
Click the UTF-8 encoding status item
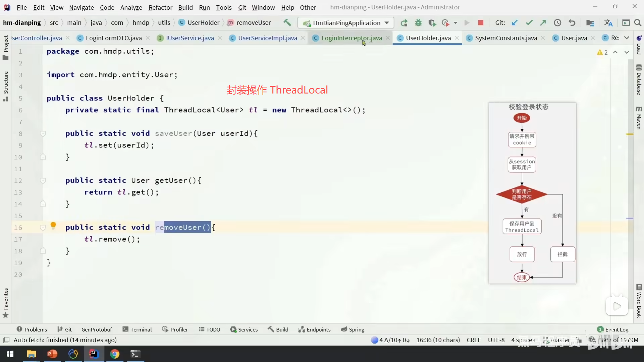click(x=496, y=340)
